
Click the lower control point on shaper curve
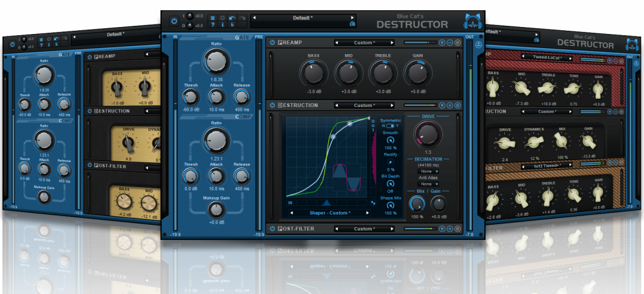(x=333, y=137)
